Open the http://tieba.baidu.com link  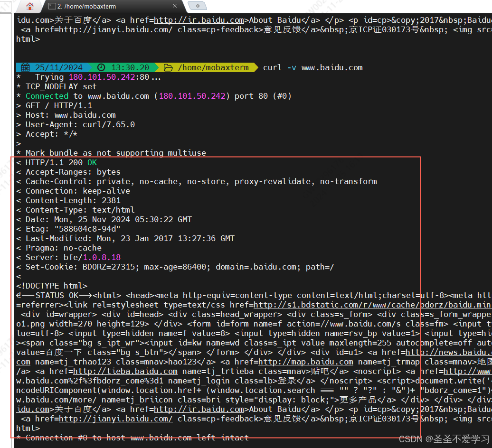pyautogui.click(x=125, y=371)
